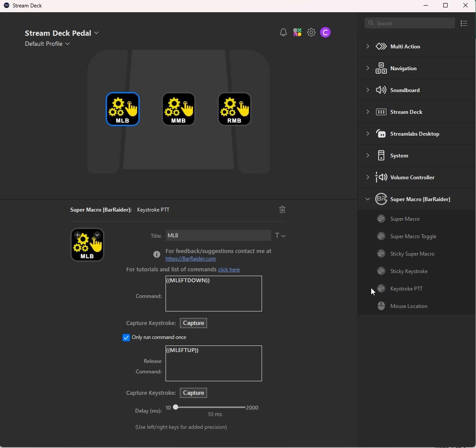Viewport: 476px width, 448px height.
Task: Click the Capture button for the release command
Action: pyautogui.click(x=193, y=393)
